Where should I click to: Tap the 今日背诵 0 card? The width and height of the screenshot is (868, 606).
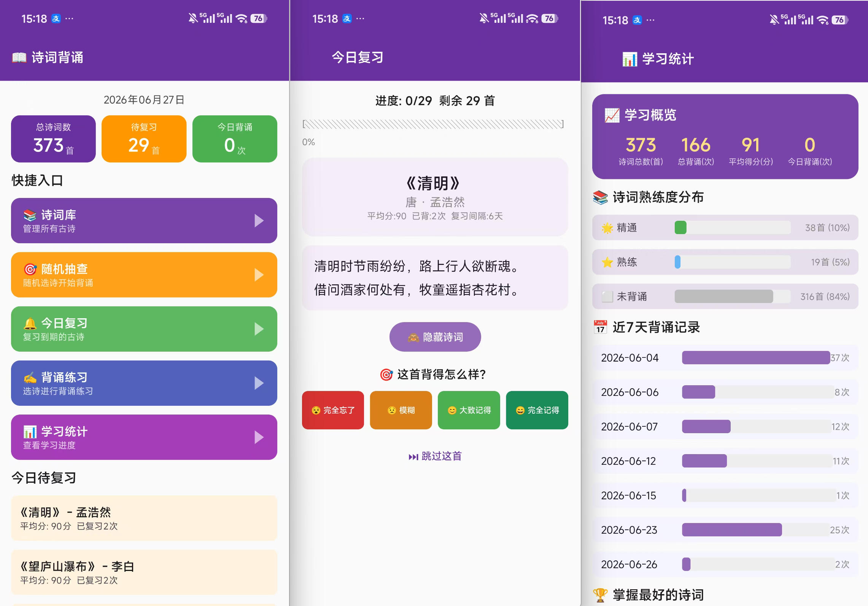[x=235, y=139]
